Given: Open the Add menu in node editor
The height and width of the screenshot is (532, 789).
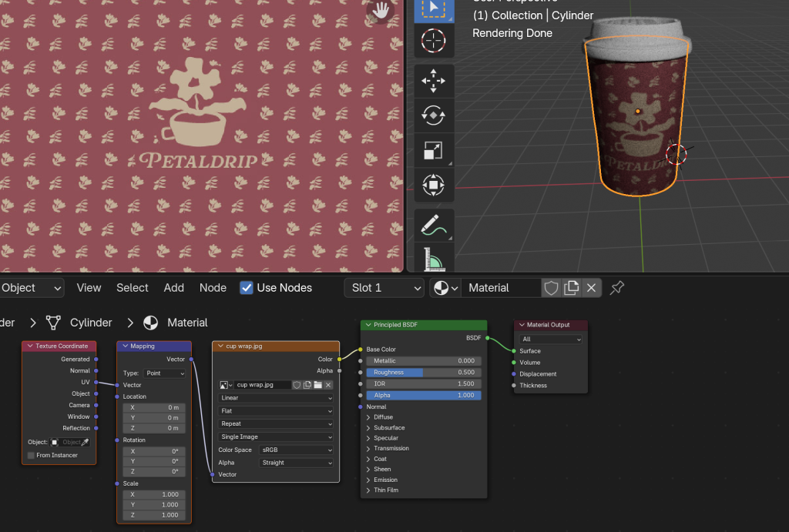Looking at the screenshot, I should [x=174, y=288].
